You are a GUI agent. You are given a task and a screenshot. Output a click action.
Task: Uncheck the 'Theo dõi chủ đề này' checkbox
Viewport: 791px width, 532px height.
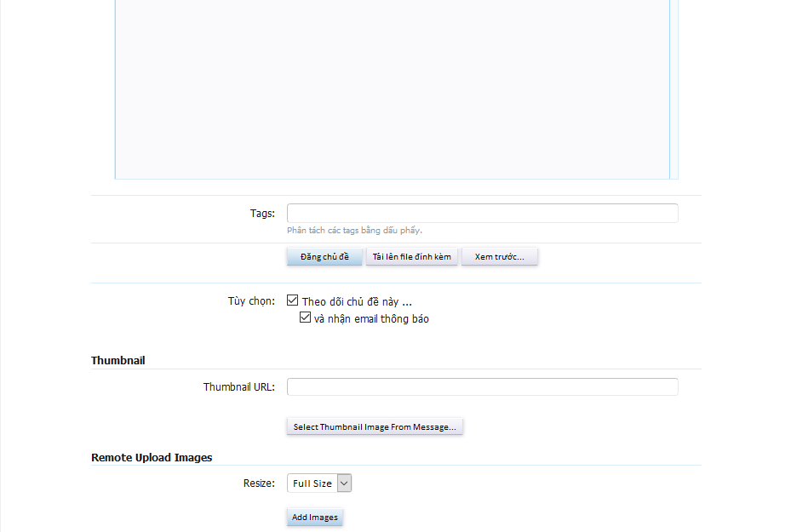(x=293, y=301)
